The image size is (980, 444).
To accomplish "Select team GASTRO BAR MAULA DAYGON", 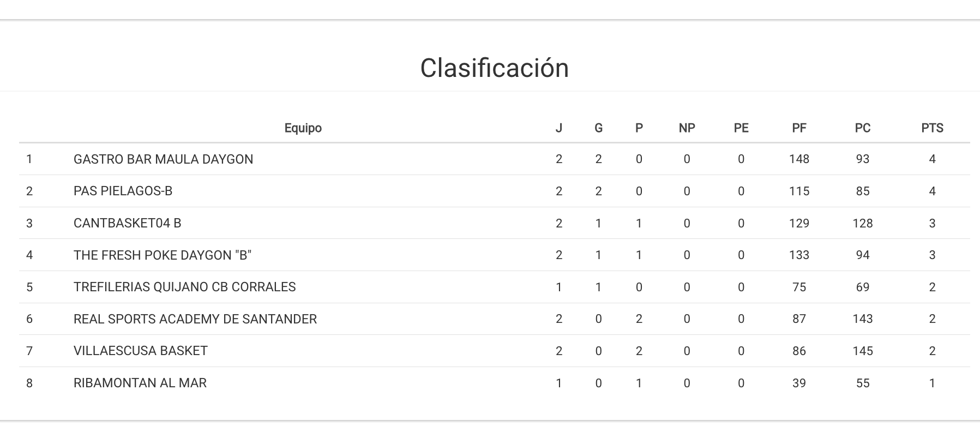I will tap(163, 159).
